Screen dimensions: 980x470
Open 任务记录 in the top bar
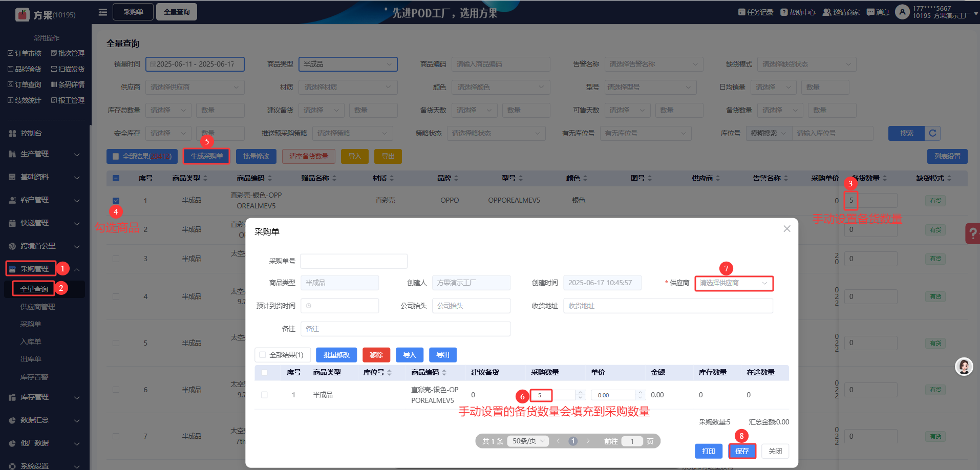click(x=756, y=12)
